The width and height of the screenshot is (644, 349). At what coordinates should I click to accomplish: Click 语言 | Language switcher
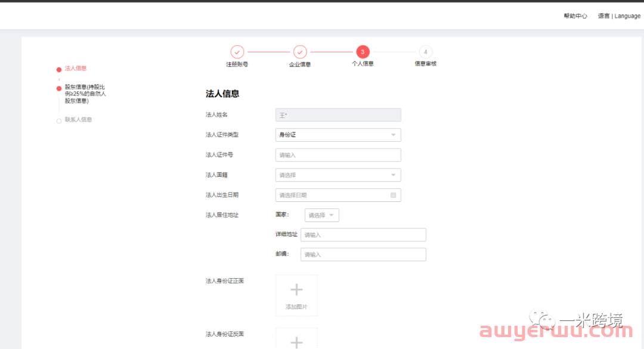pos(619,16)
